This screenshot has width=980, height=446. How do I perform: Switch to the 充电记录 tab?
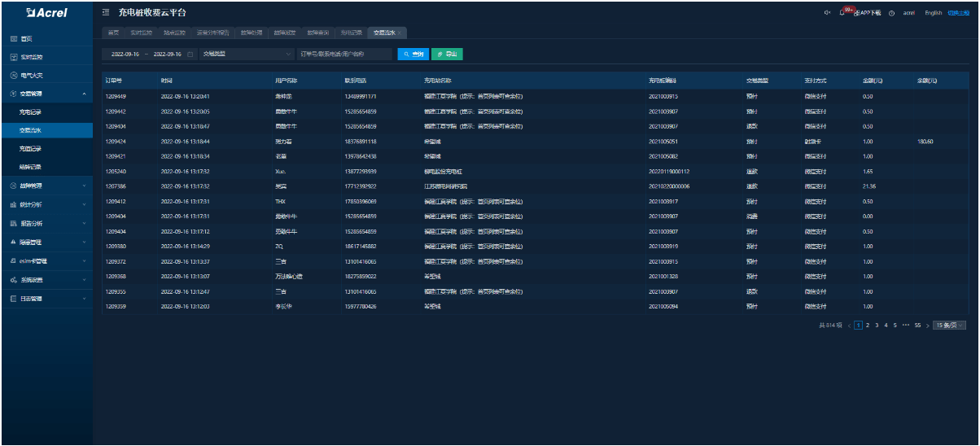click(352, 33)
